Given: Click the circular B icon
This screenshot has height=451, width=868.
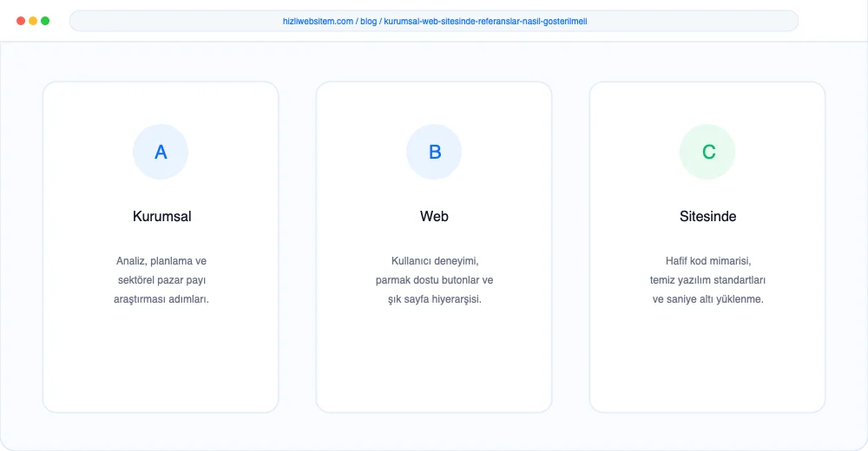Looking at the screenshot, I should click(x=434, y=152).
